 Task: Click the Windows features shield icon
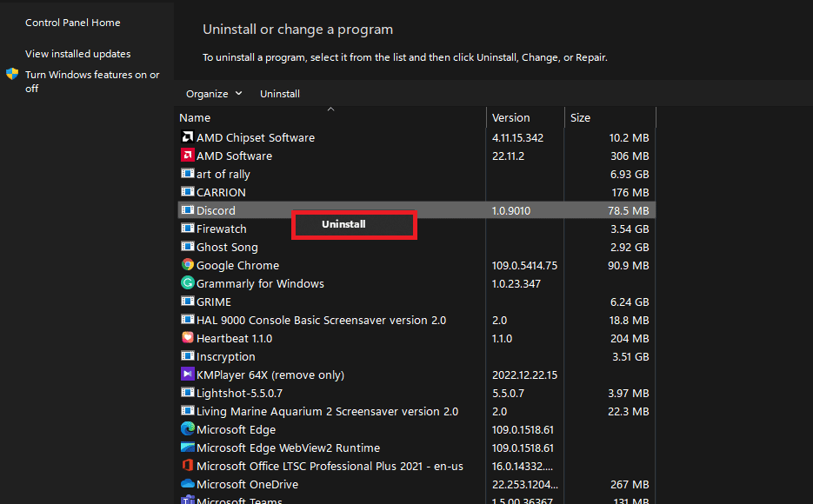(x=12, y=74)
